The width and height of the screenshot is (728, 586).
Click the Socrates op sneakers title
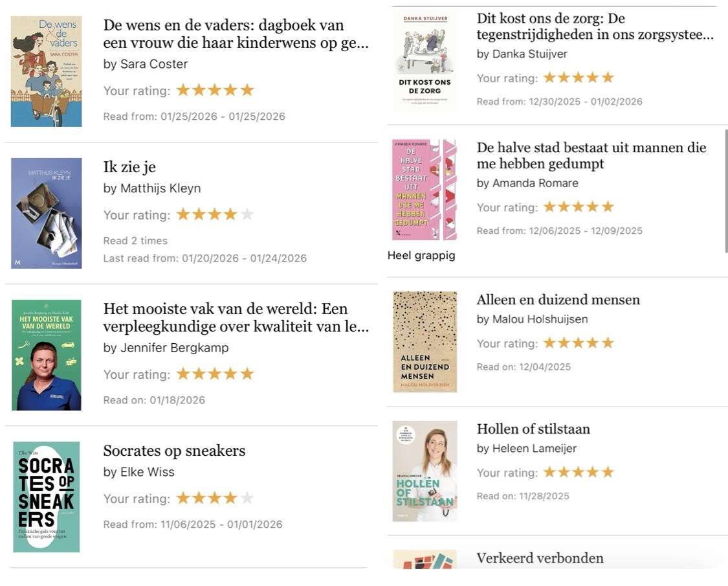click(174, 450)
